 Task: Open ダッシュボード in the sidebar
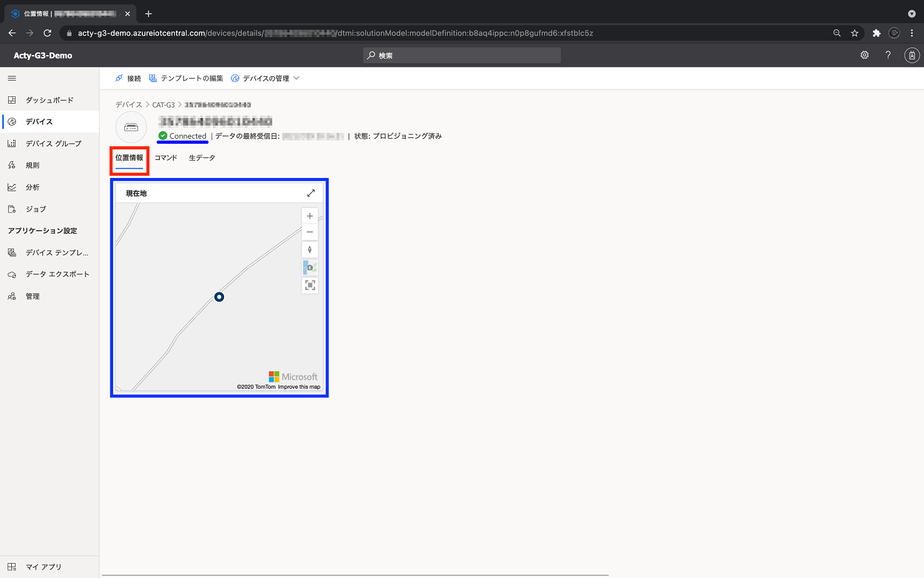pos(49,100)
